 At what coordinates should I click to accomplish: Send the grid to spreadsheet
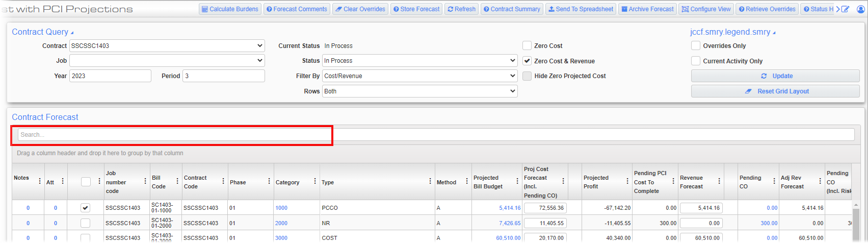(581, 9)
